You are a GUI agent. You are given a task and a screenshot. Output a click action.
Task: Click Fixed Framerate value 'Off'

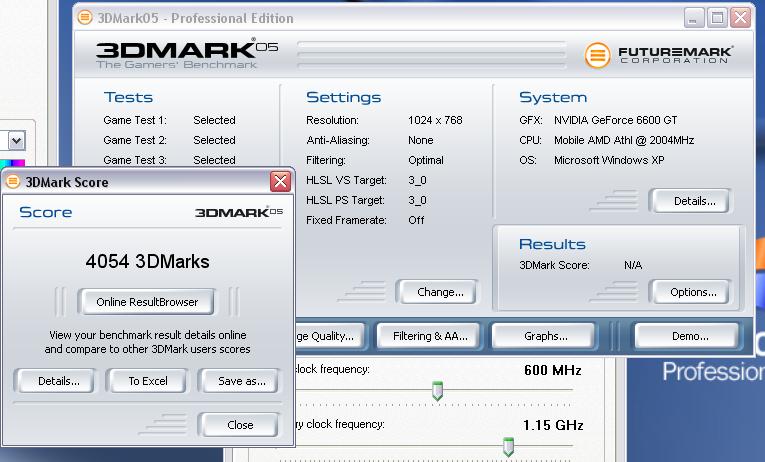pos(416,220)
